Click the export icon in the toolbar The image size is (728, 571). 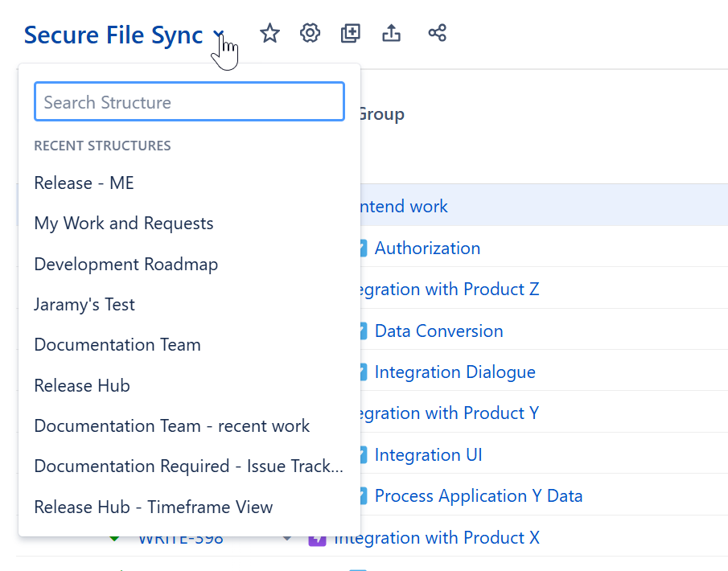click(391, 33)
